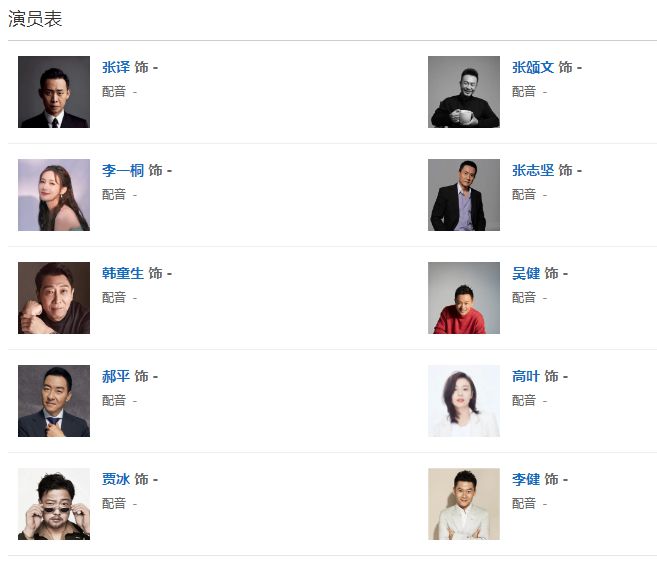
Task: Open the 张译 name link
Action: point(116,67)
